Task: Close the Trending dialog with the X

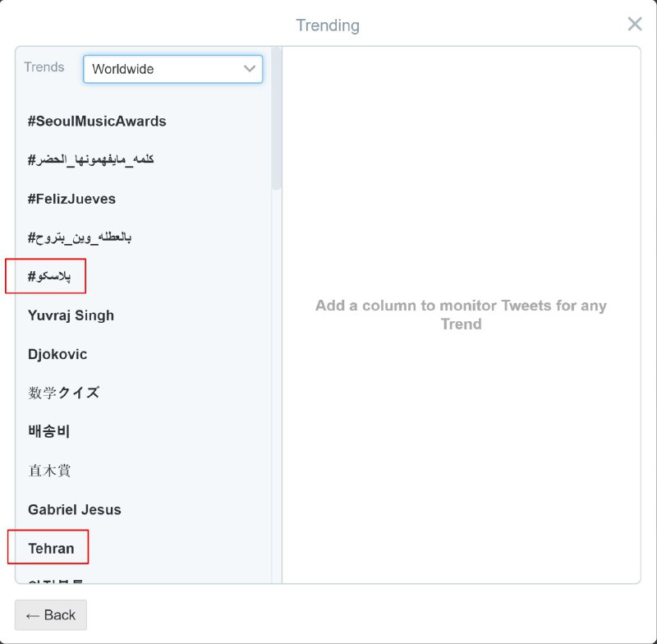Action: click(635, 24)
